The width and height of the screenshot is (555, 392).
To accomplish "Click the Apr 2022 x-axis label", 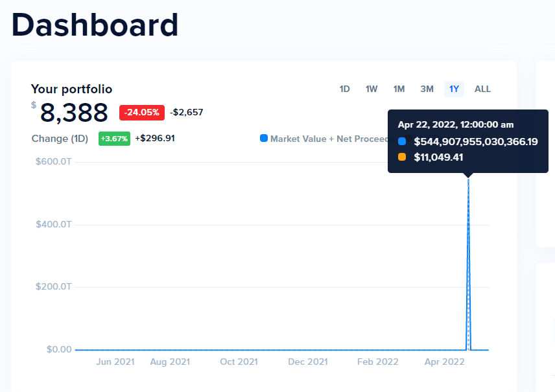I will tap(444, 362).
